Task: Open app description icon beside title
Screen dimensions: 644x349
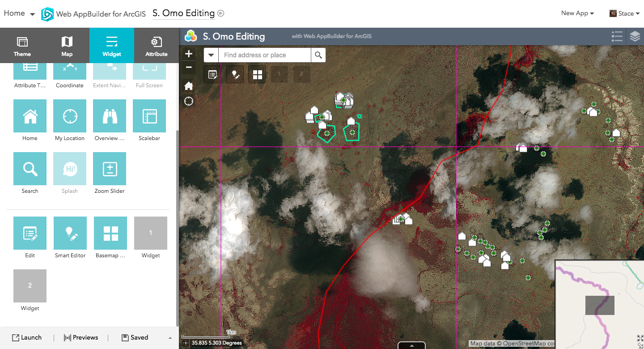Action: 220,13
